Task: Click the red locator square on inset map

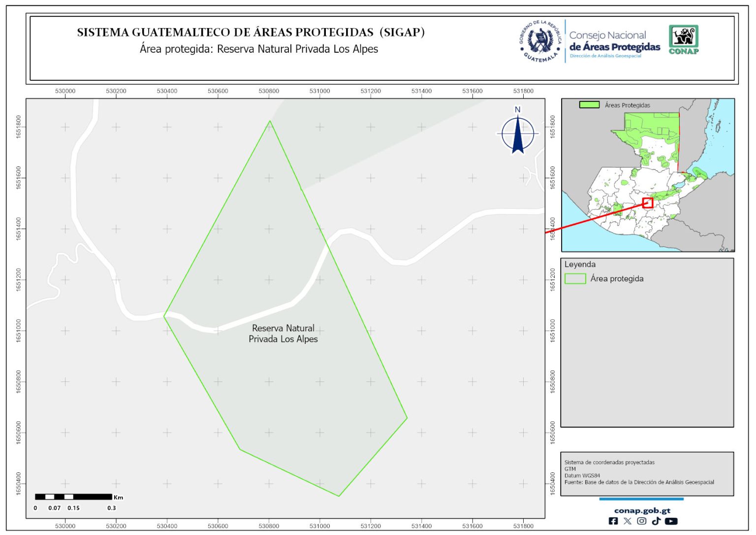Action: [648, 203]
